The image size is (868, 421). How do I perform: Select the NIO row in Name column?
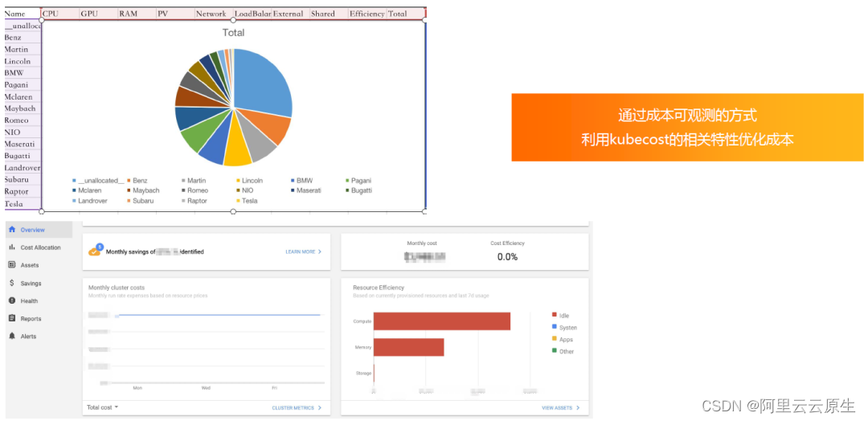[23, 133]
